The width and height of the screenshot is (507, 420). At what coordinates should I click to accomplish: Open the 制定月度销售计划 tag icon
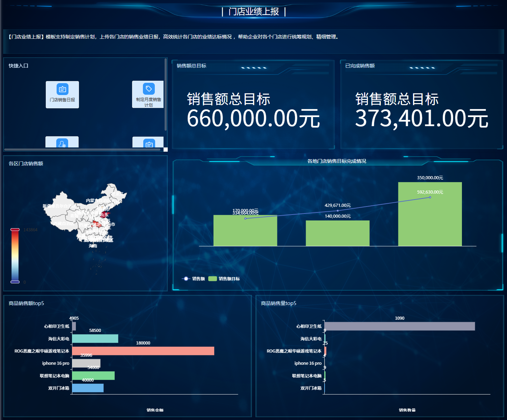pyautogui.click(x=149, y=89)
